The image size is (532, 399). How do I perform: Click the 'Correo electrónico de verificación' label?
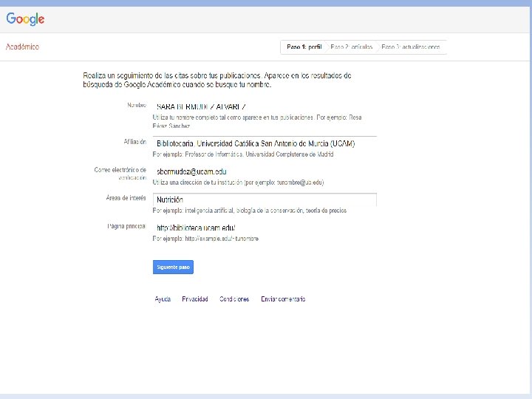120,174
